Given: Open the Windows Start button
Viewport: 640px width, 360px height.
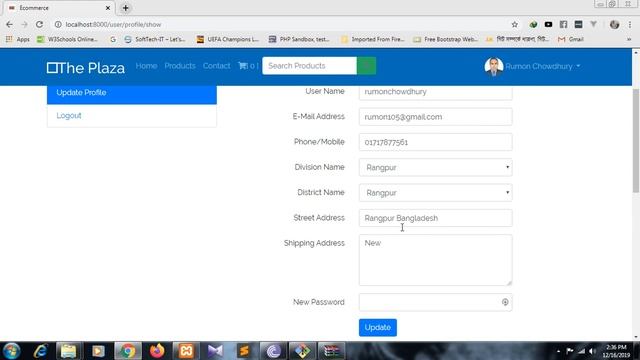Looking at the screenshot, I should click(11, 351).
